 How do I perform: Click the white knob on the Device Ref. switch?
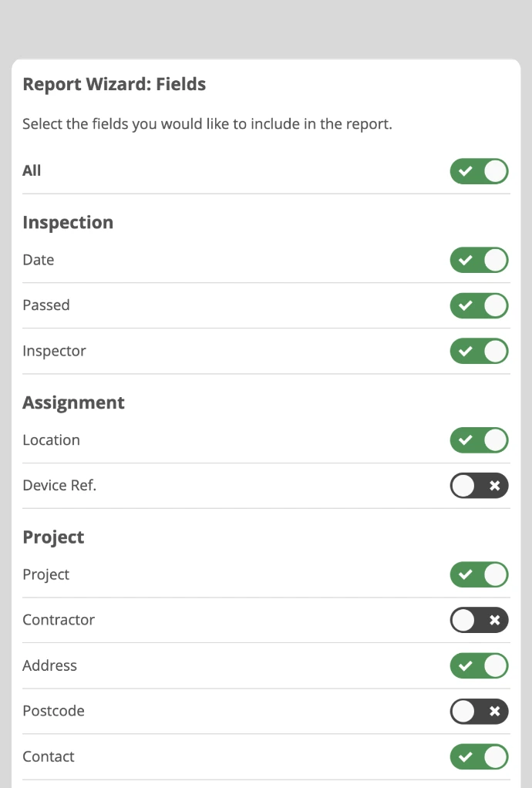point(463,486)
